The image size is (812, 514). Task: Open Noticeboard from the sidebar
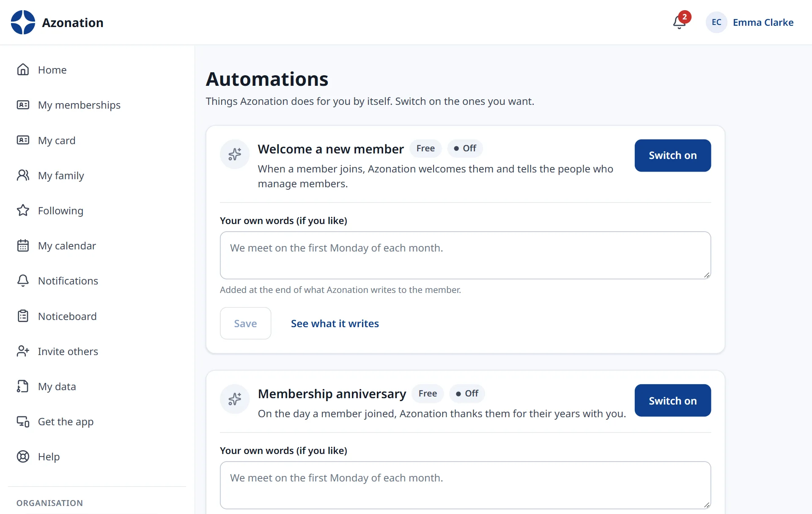(97, 316)
